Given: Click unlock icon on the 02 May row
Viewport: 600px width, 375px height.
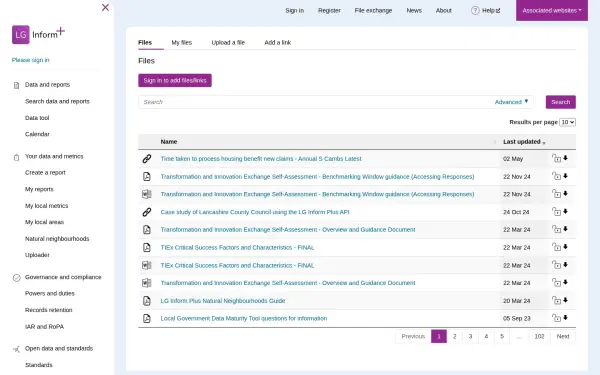Looking at the screenshot, I should [556, 158].
